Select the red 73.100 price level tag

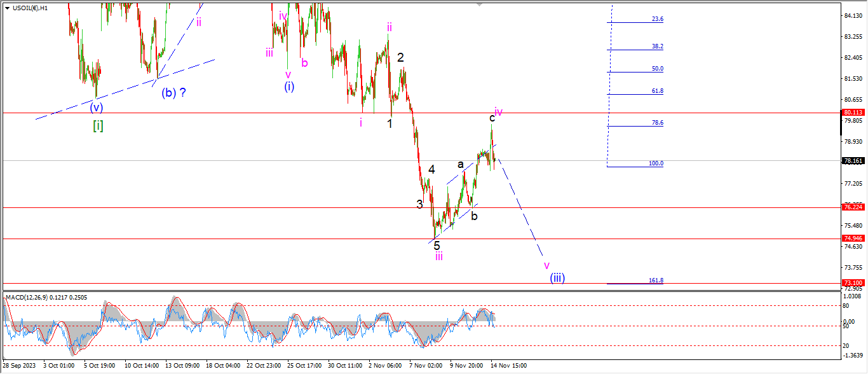point(853,282)
